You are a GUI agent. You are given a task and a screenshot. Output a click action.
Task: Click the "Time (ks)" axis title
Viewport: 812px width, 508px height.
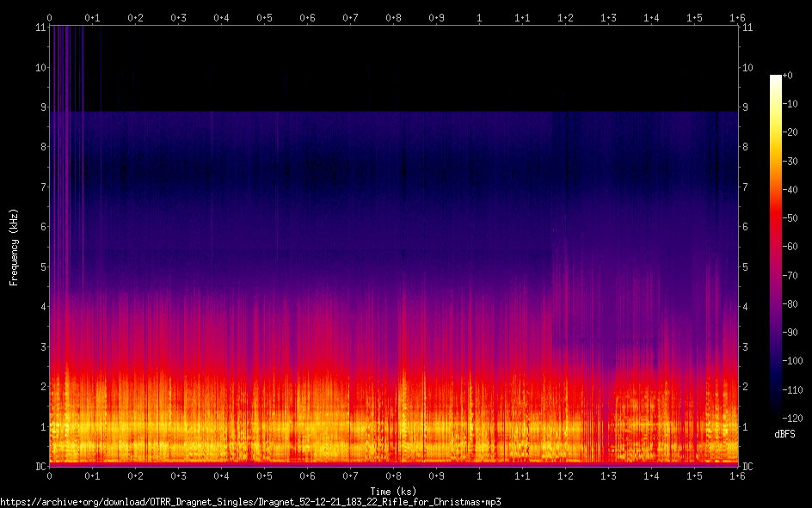(393, 492)
